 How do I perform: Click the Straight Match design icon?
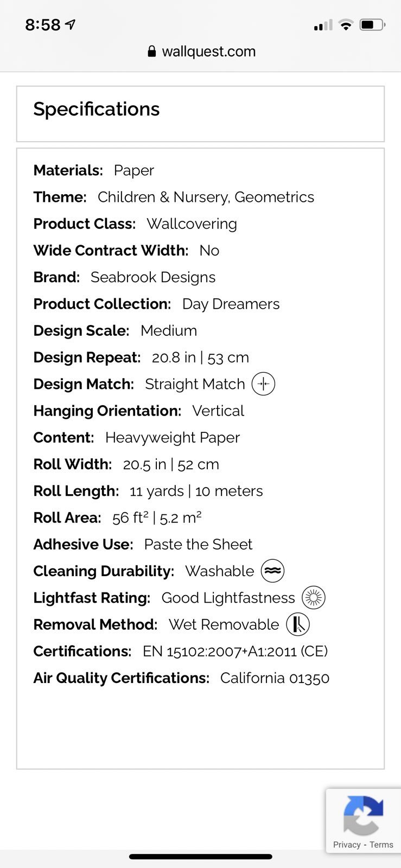click(x=264, y=384)
